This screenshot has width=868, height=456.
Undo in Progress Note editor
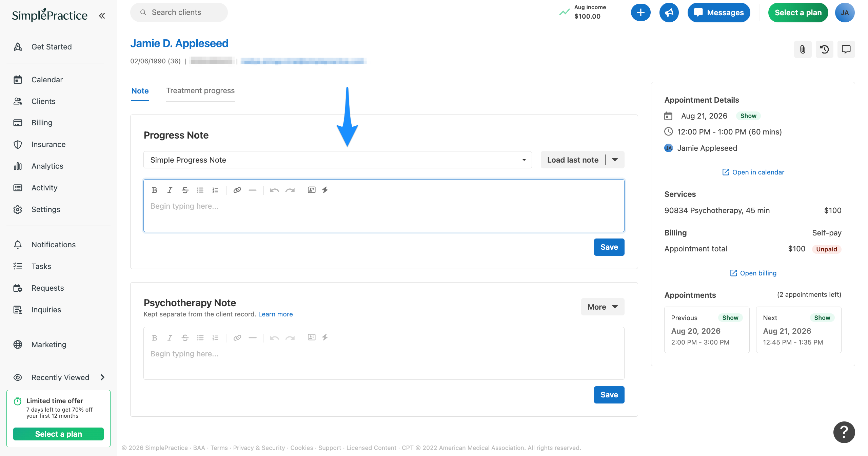(274, 190)
